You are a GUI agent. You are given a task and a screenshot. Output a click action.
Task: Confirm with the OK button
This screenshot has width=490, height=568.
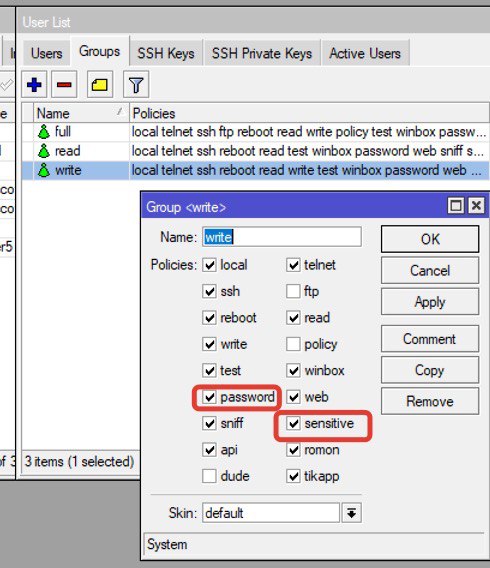[430, 239]
